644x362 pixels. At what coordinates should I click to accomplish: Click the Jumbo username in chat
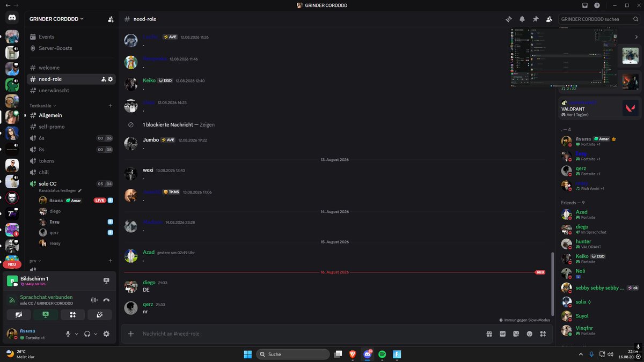[x=151, y=140]
